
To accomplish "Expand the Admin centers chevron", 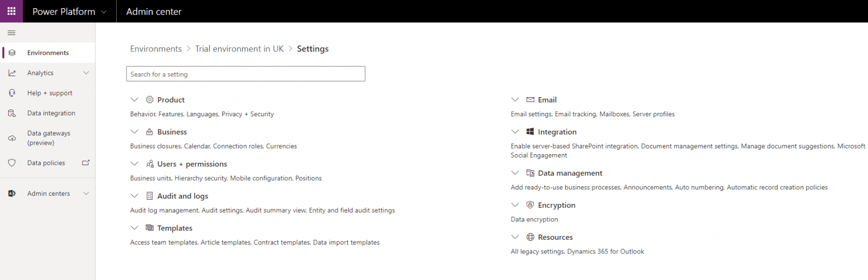I will (86, 193).
